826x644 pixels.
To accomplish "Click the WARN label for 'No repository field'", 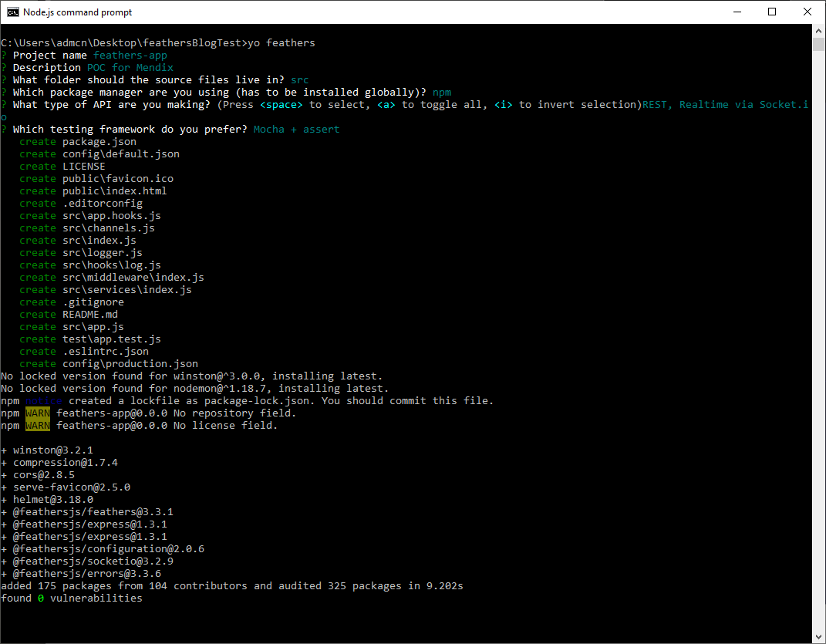I will [38, 413].
